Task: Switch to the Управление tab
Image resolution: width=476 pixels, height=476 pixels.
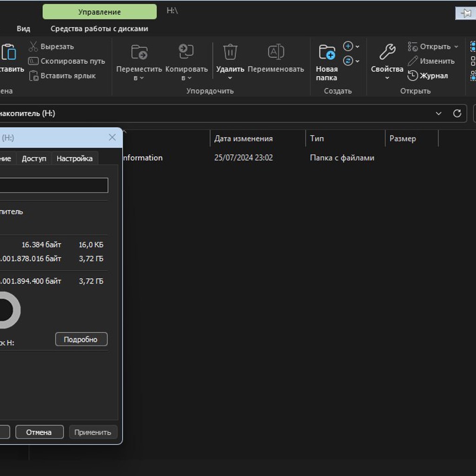Action: pos(99,12)
